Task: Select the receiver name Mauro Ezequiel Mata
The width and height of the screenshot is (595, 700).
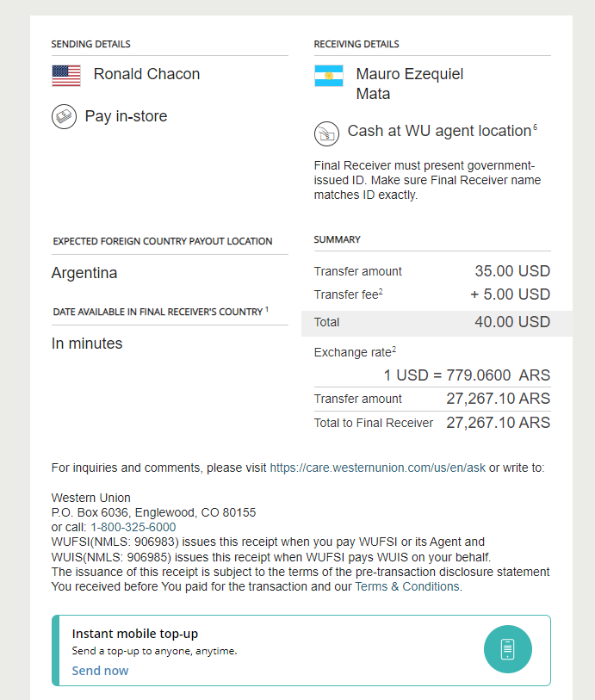Action: [409, 84]
